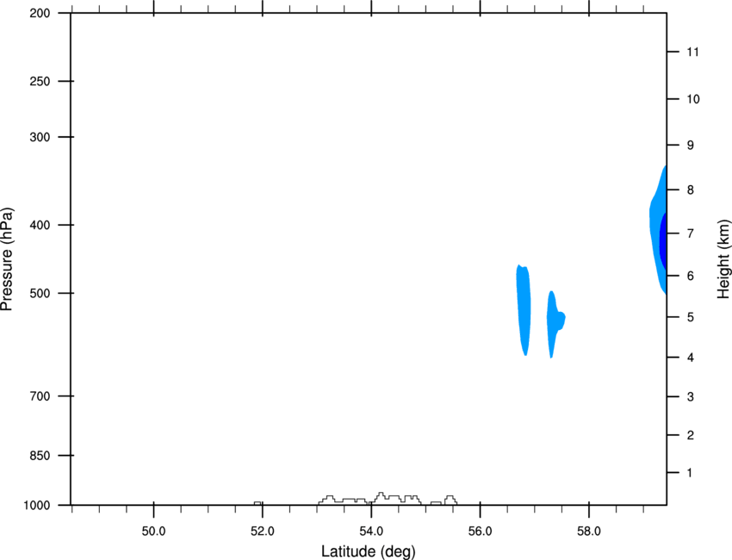Click the Latitude (deg) axis title
This screenshot has width=732, height=560.
[x=368, y=551]
